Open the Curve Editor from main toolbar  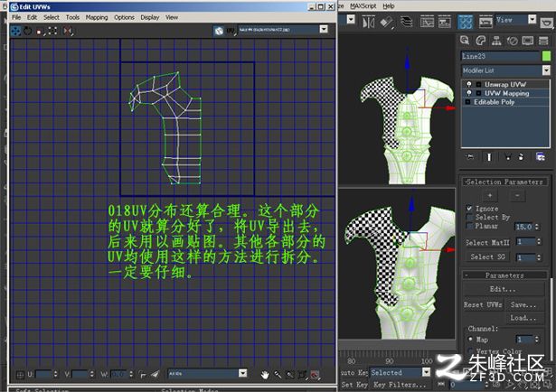click(427, 22)
